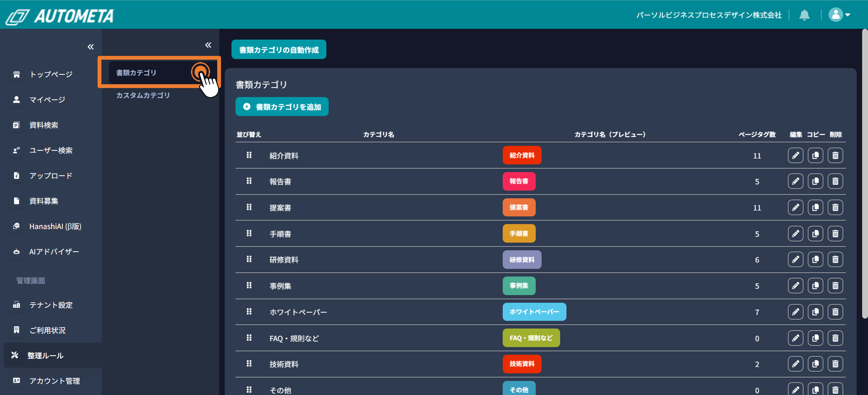
Task: Edit the 報告書 category
Action: coord(795,181)
